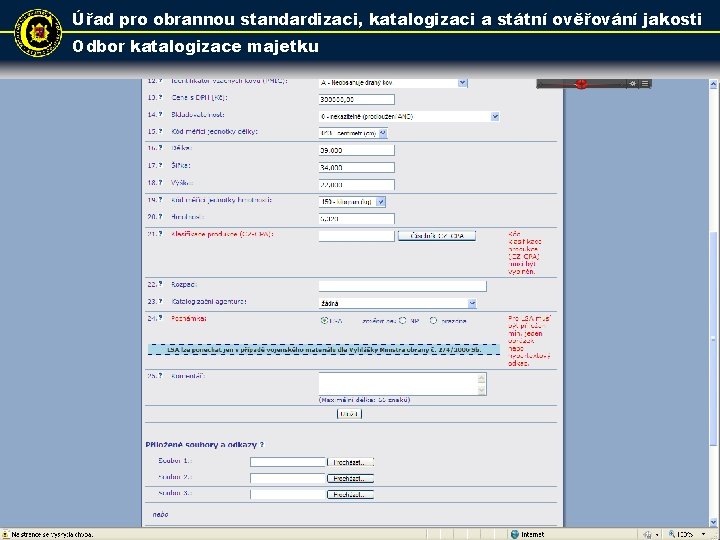Screen dimensions: 720x540
Task: Open status bar zoom dropdown arrow
Action: (x=703, y=534)
